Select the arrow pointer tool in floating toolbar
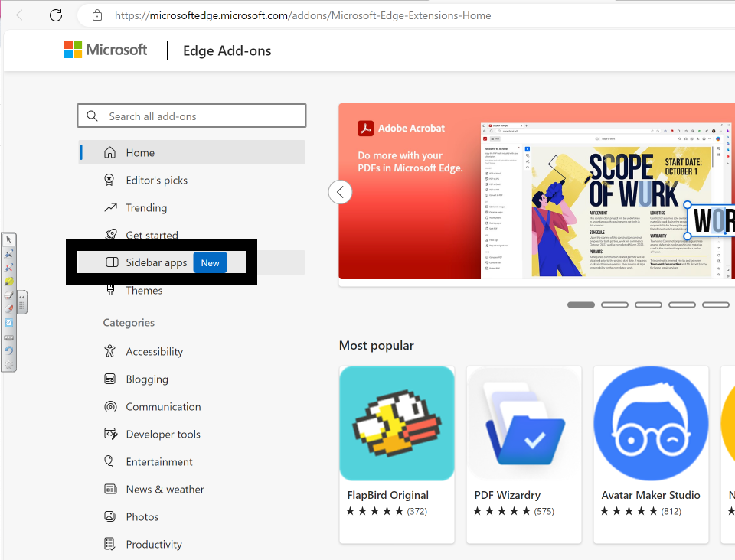 pos(9,240)
